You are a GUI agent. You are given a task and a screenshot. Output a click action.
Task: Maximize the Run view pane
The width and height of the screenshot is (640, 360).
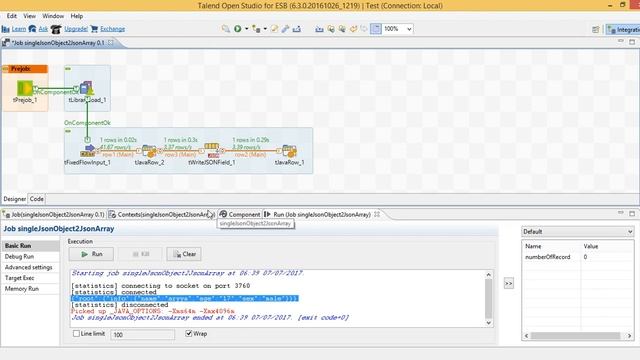click(x=632, y=213)
